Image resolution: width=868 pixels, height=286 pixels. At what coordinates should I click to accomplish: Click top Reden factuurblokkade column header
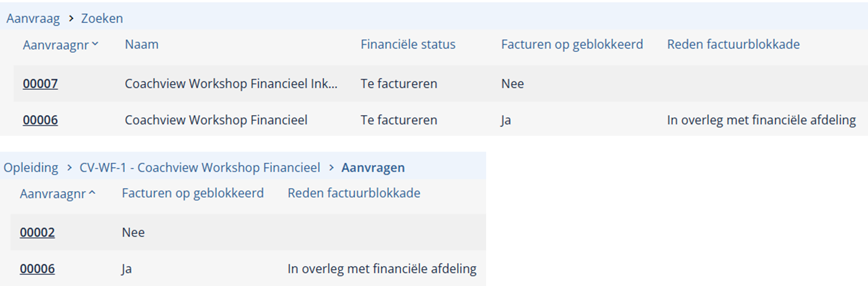(733, 44)
